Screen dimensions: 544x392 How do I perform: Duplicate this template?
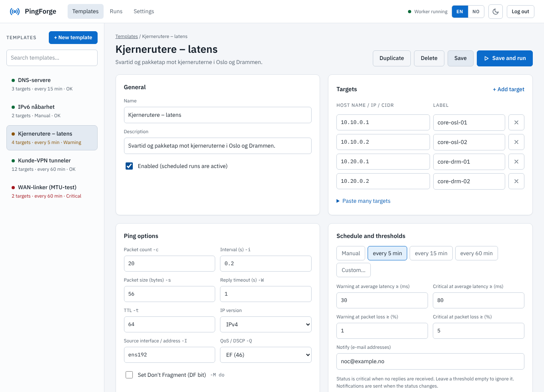click(x=392, y=58)
